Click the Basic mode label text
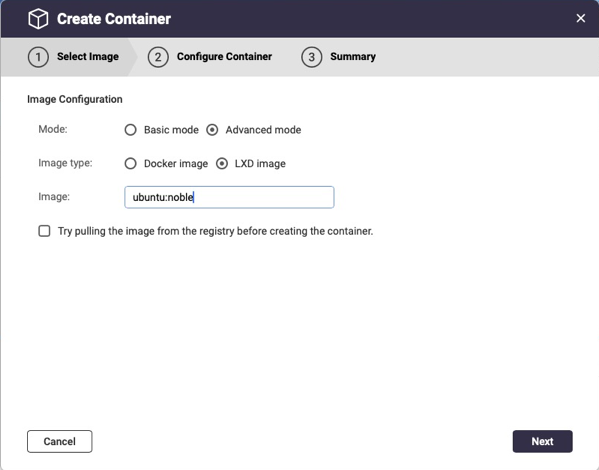599x470 pixels. 171,130
